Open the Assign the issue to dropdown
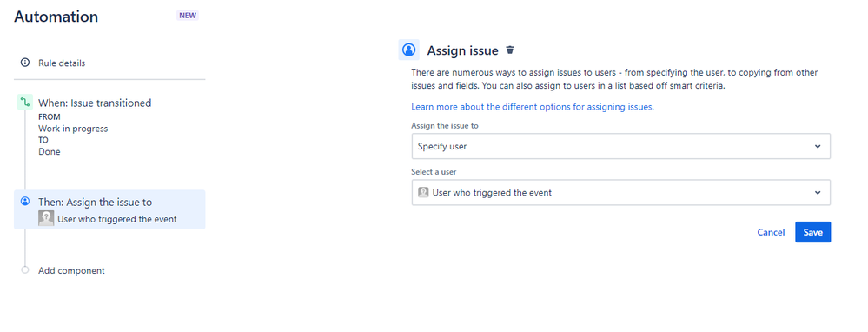The image size is (868, 332). click(620, 146)
